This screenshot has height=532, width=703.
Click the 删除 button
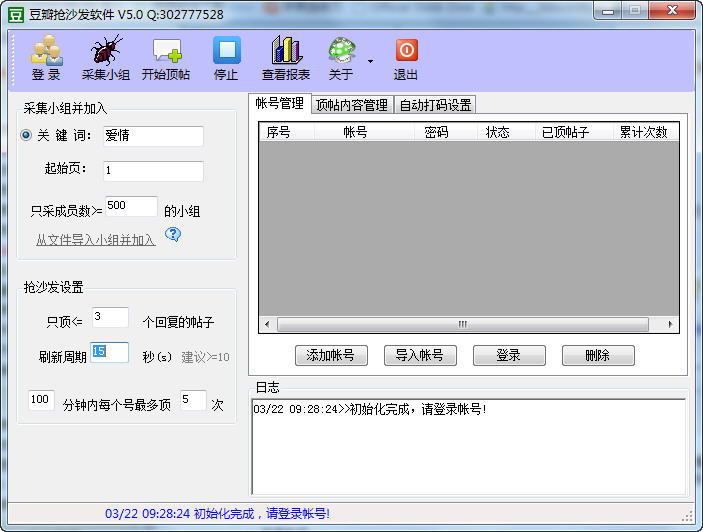tap(598, 355)
